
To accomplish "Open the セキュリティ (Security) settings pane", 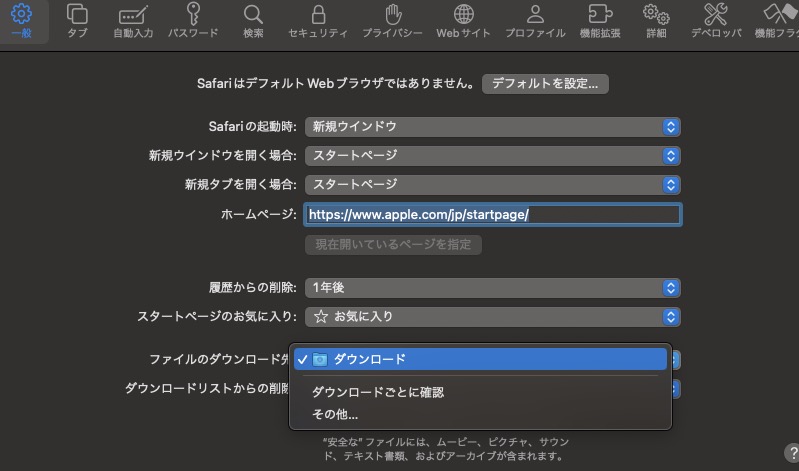I will click(318, 20).
